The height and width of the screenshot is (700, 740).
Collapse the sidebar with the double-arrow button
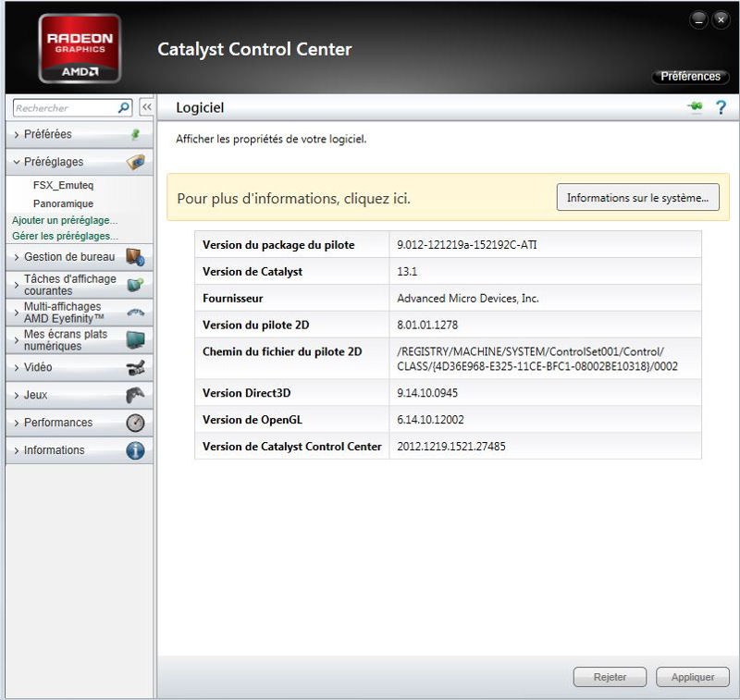click(147, 107)
